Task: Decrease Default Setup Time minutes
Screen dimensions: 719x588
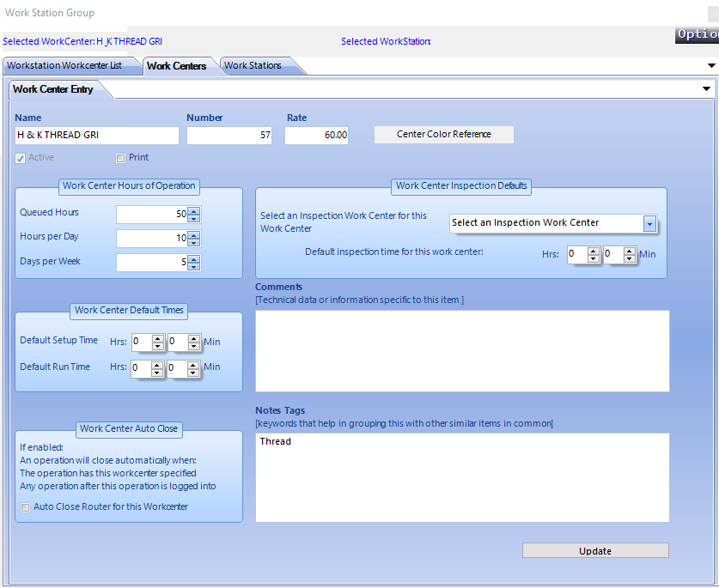Action: (x=194, y=346)
